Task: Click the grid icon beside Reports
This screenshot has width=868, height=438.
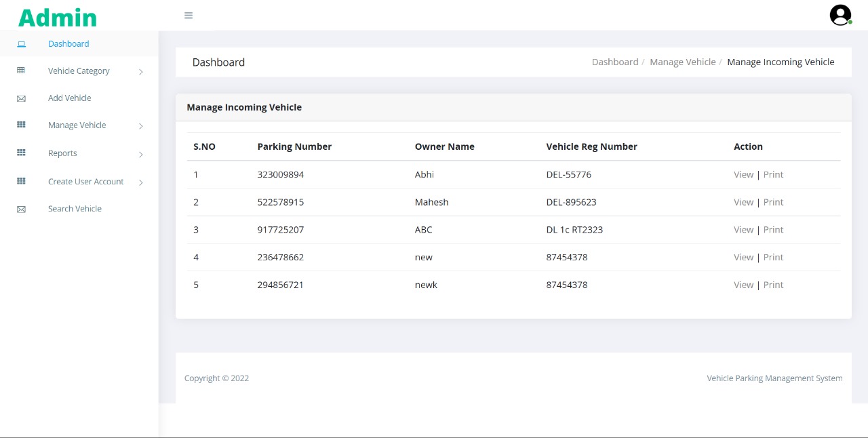Action: 21,153
